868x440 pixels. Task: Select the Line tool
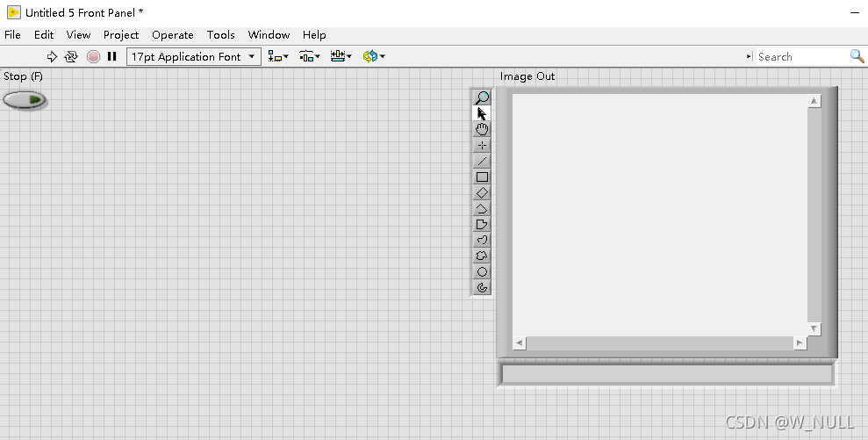point(482,162)
